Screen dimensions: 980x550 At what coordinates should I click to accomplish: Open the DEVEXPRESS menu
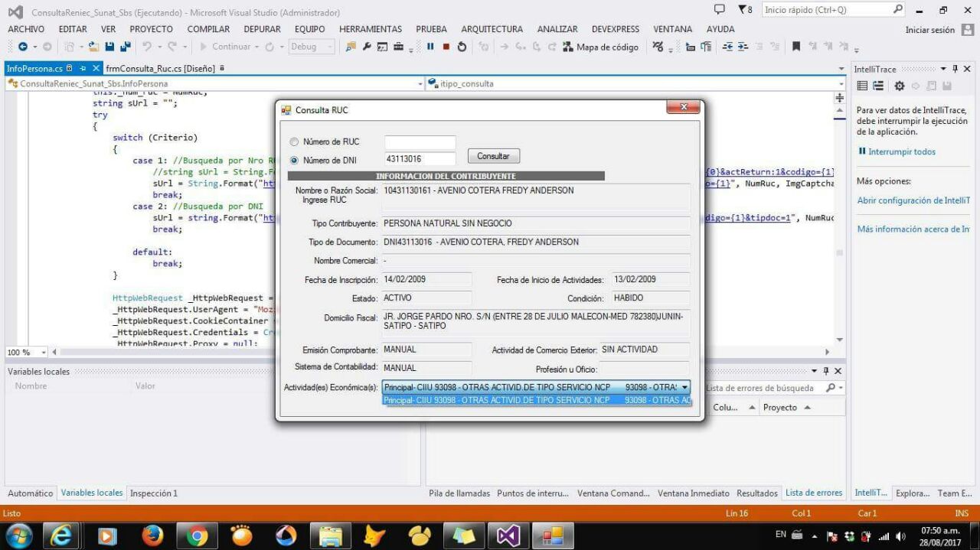click(616, 29)
